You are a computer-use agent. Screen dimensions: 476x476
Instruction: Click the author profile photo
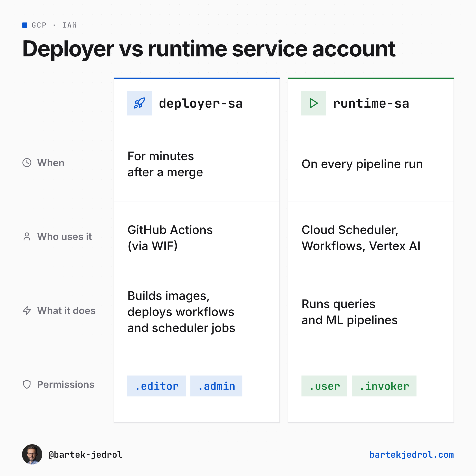(x=32, y=454)
